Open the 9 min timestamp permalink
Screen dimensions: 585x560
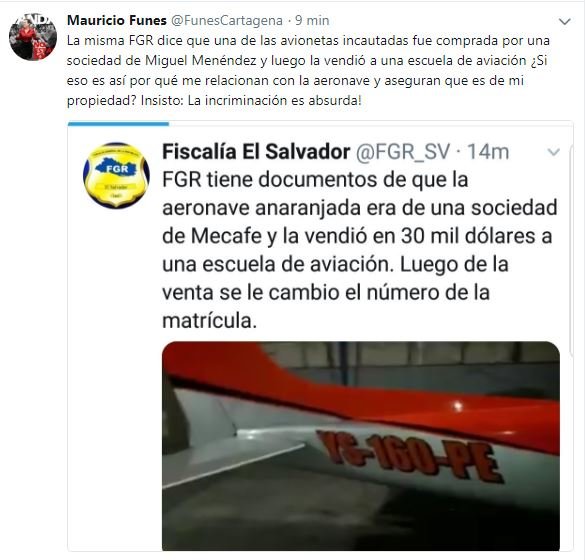tap(312, 20)
